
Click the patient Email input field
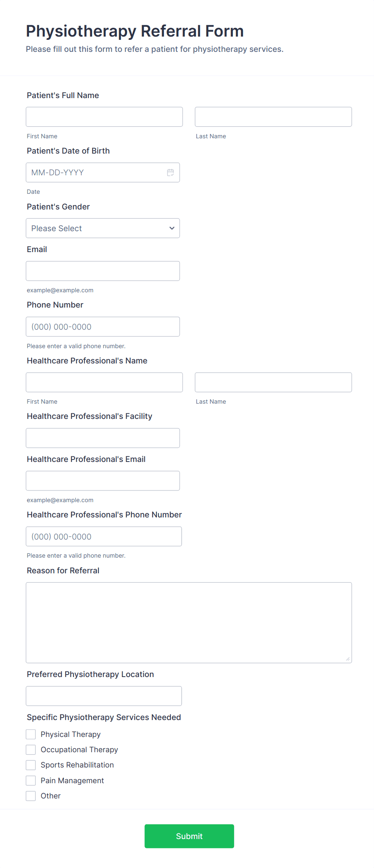pyautogui.click(x=103, y=271)
